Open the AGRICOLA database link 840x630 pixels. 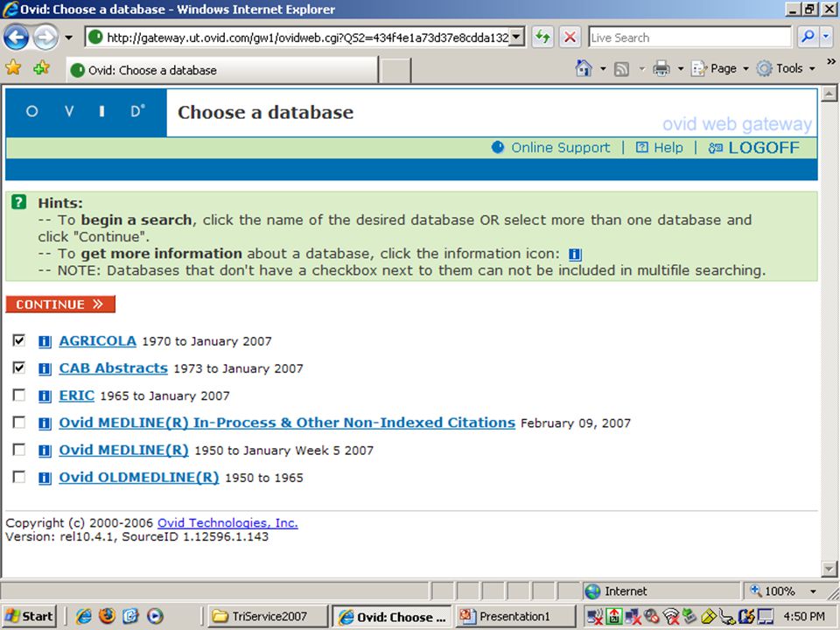(97, 340)
